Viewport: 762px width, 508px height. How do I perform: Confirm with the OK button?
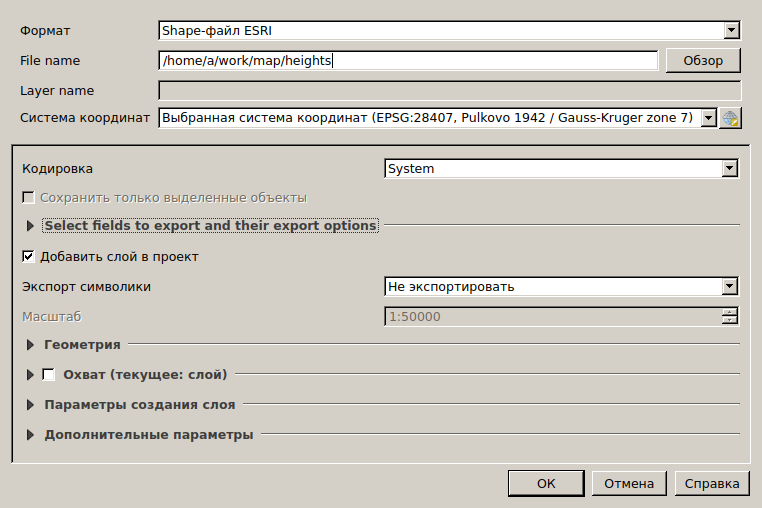click(x=546, y=484)
